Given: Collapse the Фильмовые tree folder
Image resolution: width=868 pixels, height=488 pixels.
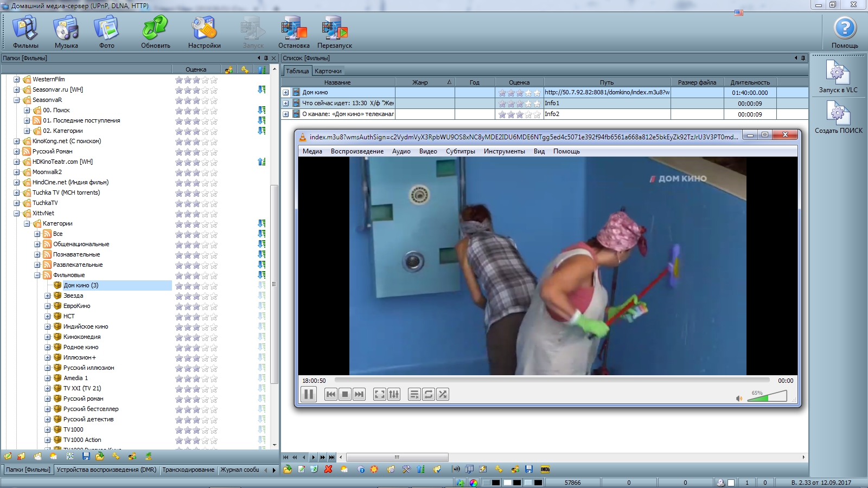Looking at the screenshot, I should click(37, 275).
